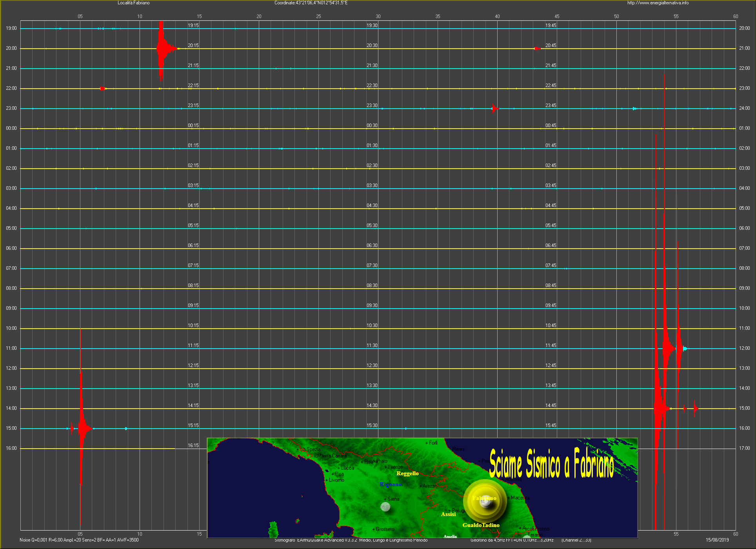Click the '07:30' half-hour label
756x549 pixels.
click(x=372, y=265)
